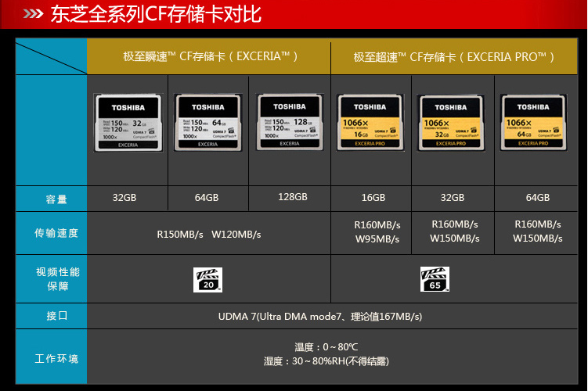The image size is (588, 391).
Task: Click the EXCERIA 128GB card image
Action: (290, 122)
